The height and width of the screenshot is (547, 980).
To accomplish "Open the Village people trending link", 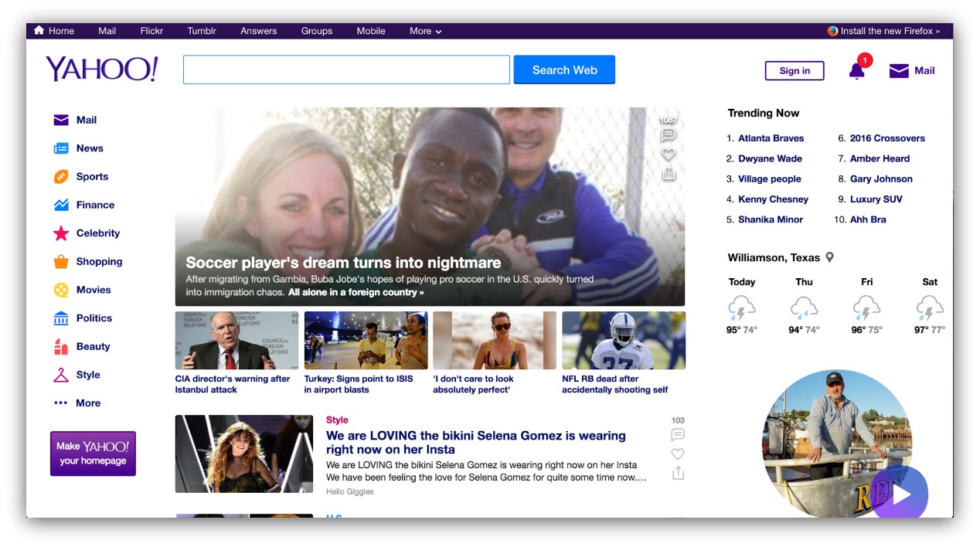I will 770,179.
